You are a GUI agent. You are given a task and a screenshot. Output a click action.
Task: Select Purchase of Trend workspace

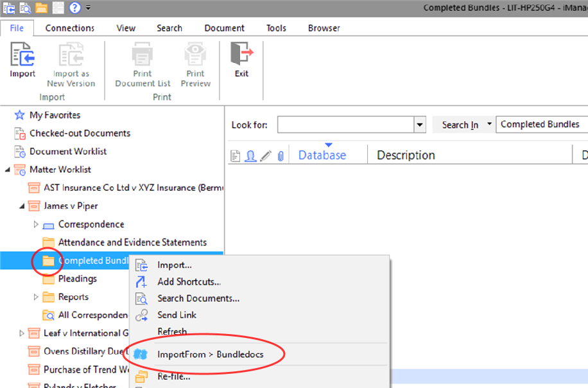[x=86, y=369]
